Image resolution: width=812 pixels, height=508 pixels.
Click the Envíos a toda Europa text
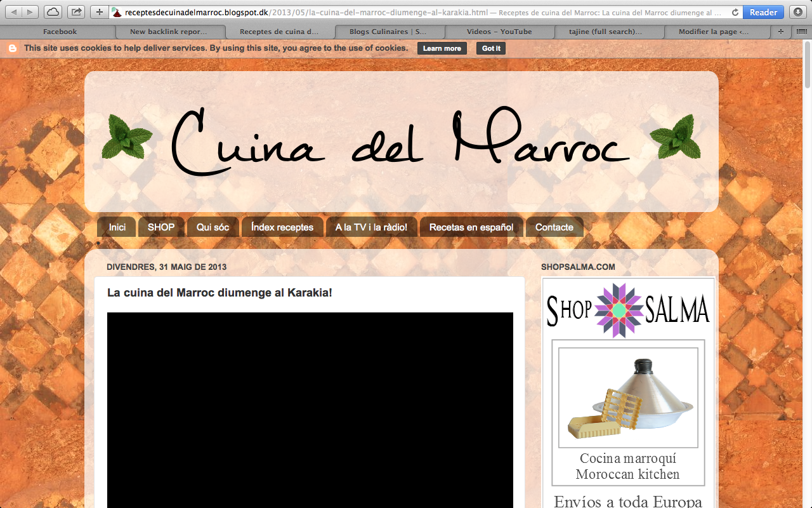pyautogui.click(x=628, y=501)
